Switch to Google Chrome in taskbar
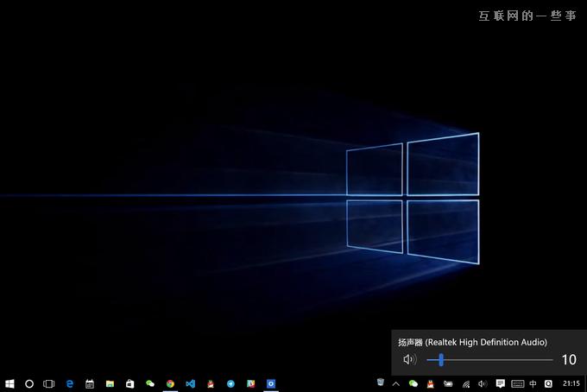Image resolution: width=587 pixels, height=392 pixels. 170,383
